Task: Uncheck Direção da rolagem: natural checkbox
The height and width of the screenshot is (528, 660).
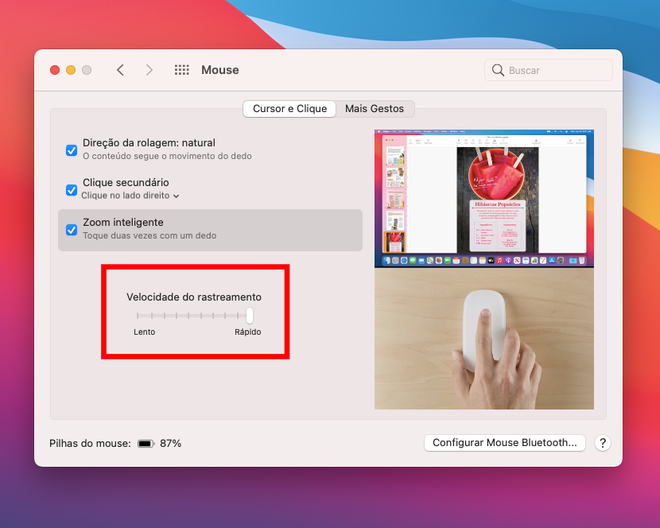Action: point(72,150)
